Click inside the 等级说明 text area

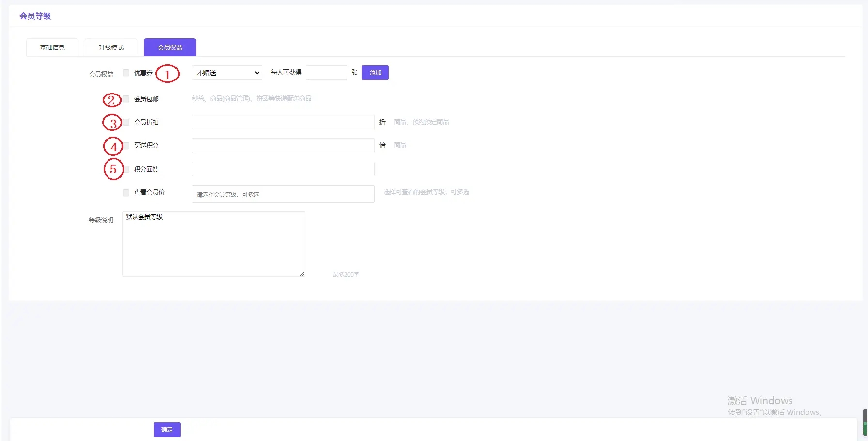point(213,244)
